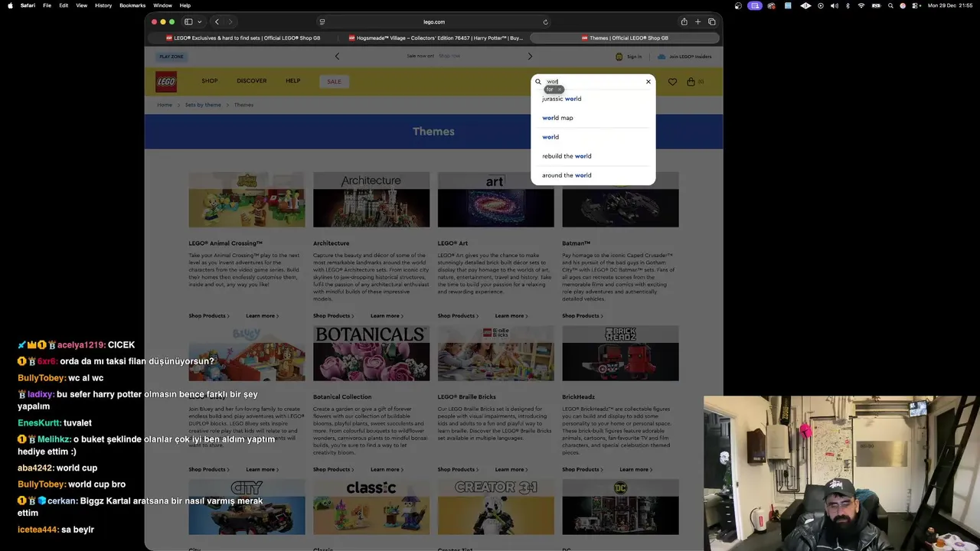980x551 pixels.
Task: Click Join LEGO Insiders link
Action: [684, 57]
